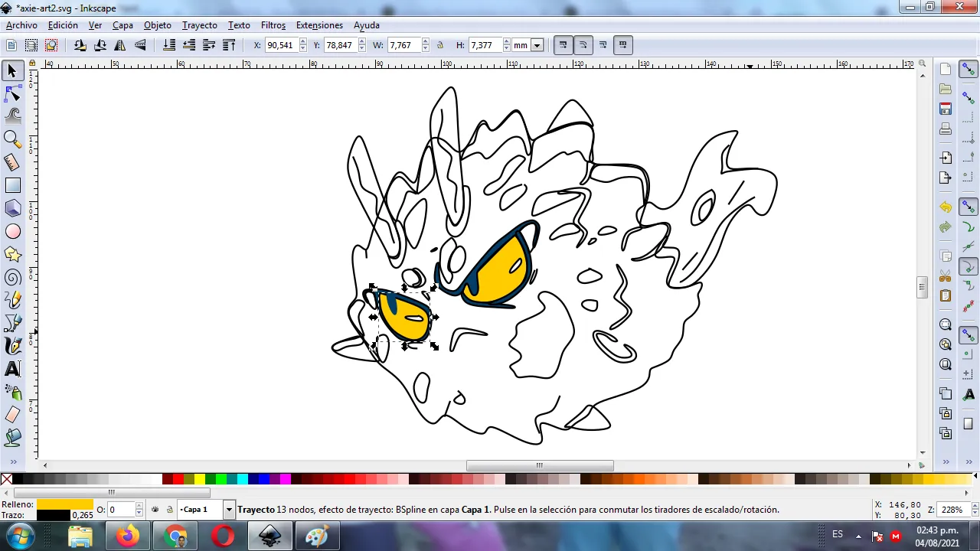This screenshot has height=551, width=980.
Task: Select the Pencil freehand tool
Action: tap(12, 300)
